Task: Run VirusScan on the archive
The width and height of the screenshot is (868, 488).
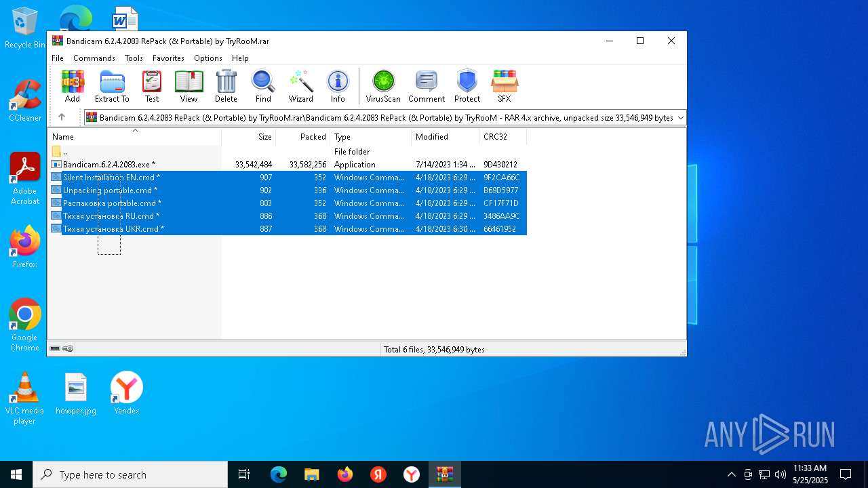Action: tap(383, 86)
